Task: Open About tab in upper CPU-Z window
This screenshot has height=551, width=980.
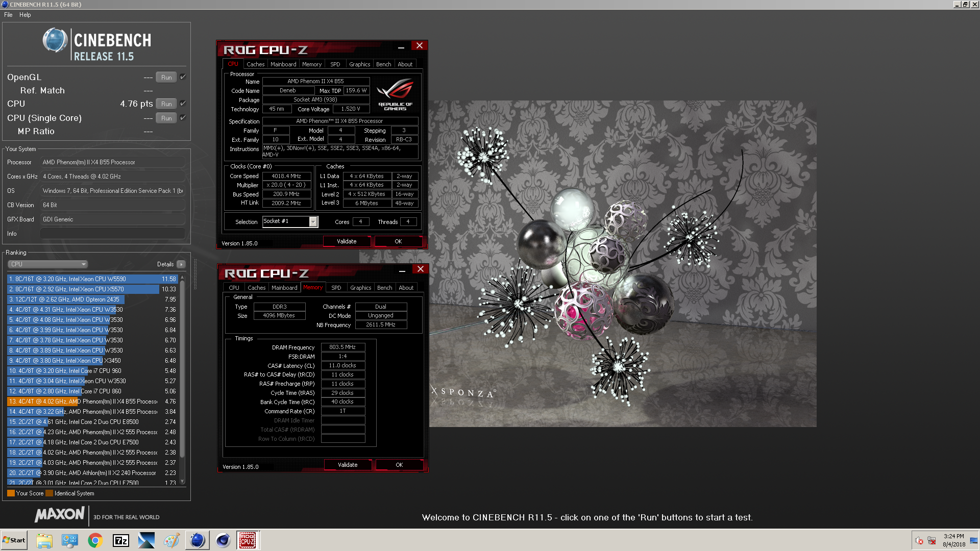Action: (x=405, y=64)
